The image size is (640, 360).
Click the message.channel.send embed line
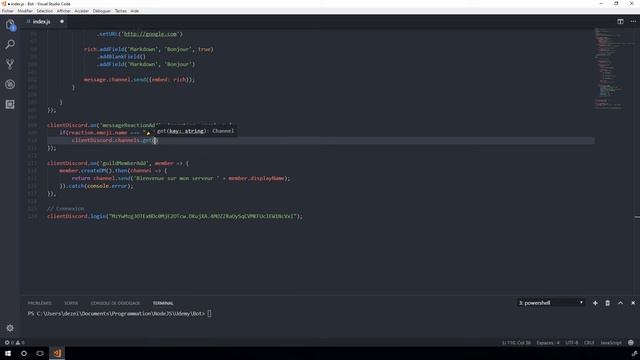[139, 80]
